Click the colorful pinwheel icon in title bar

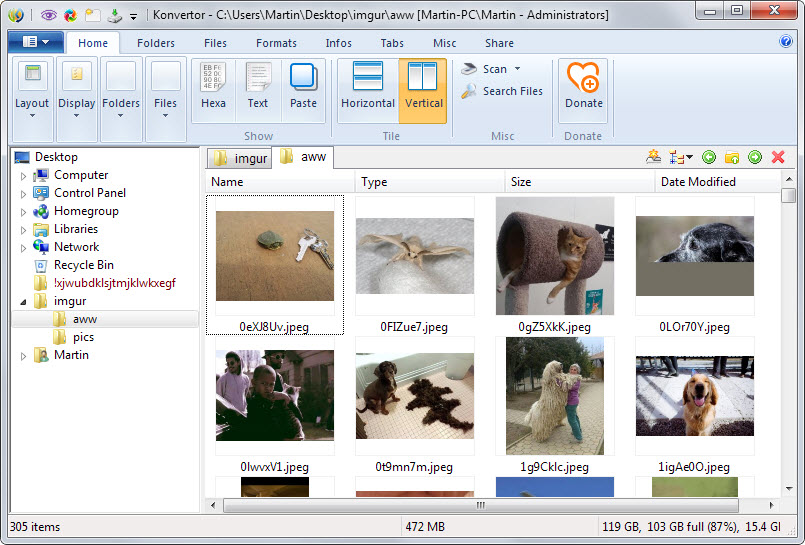(x=70, y=15)
